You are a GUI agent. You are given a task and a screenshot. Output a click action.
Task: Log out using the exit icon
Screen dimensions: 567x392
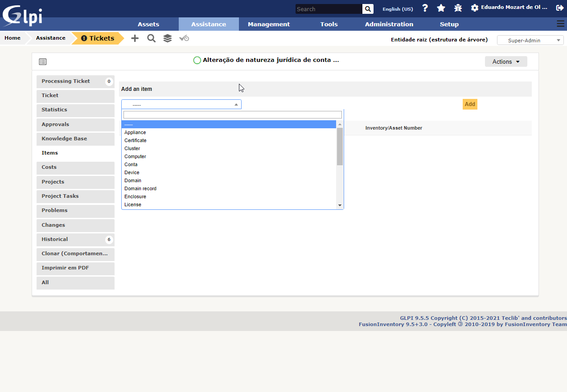(560, 8)
